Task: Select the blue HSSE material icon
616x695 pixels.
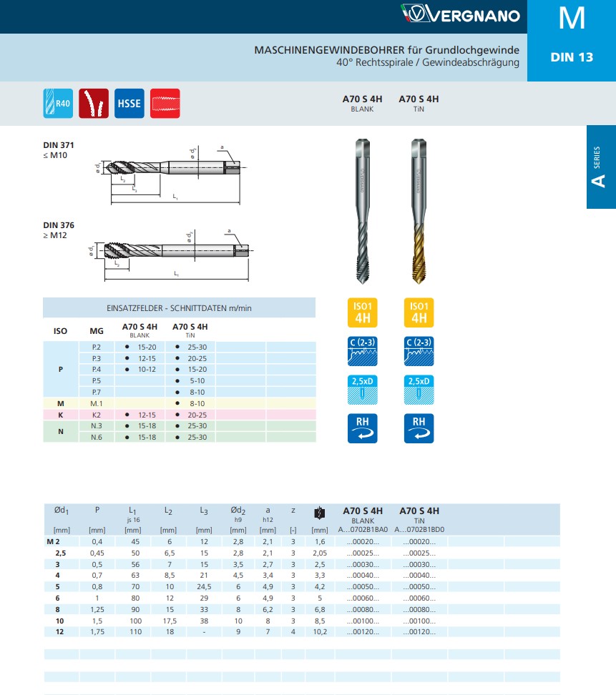Action: coord(129,103)
